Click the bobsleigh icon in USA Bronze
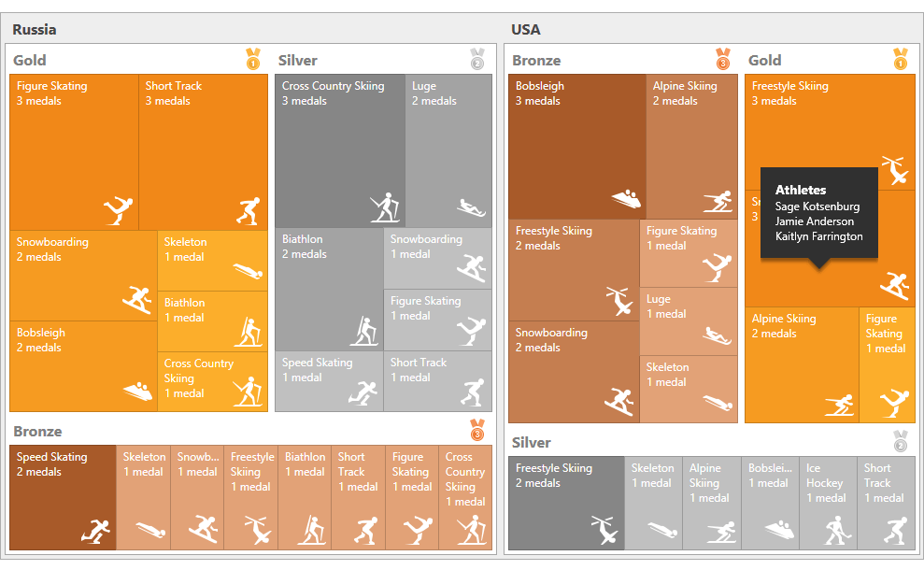The image size is (924, 570). pos(625,198)
